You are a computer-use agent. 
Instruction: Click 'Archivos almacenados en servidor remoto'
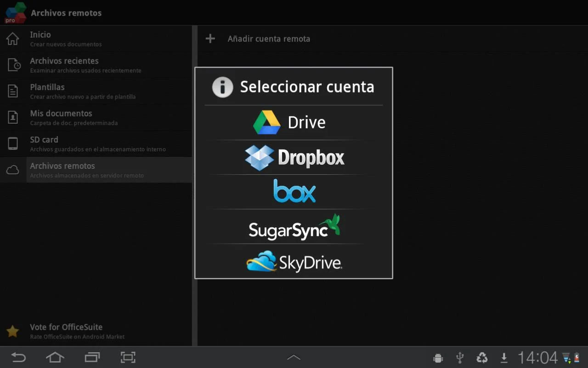tap(87, 176)
